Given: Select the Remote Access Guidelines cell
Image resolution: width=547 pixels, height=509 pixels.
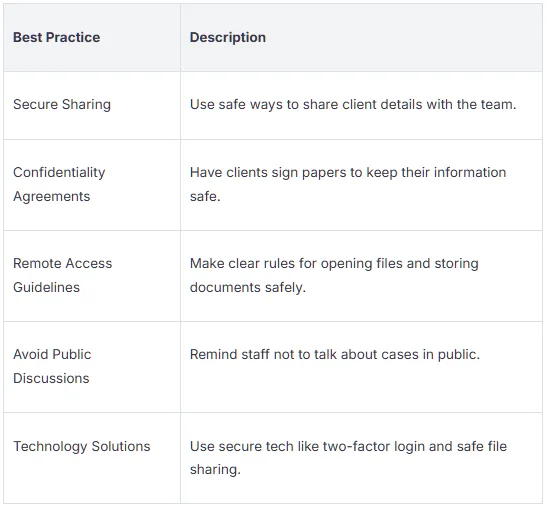Looking at the screenshot, I should point(92,276).
